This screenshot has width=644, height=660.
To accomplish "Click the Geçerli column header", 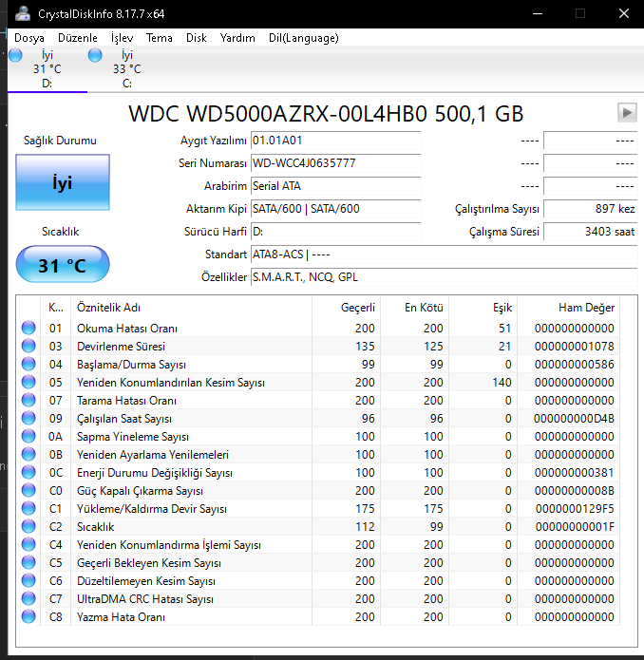I will [x=347, y=308].
